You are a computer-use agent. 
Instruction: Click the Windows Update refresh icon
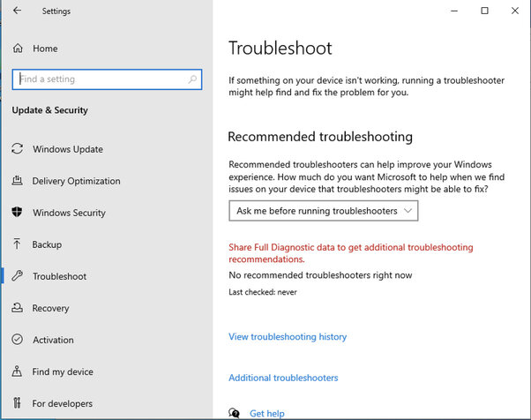(x=17, y=149)
